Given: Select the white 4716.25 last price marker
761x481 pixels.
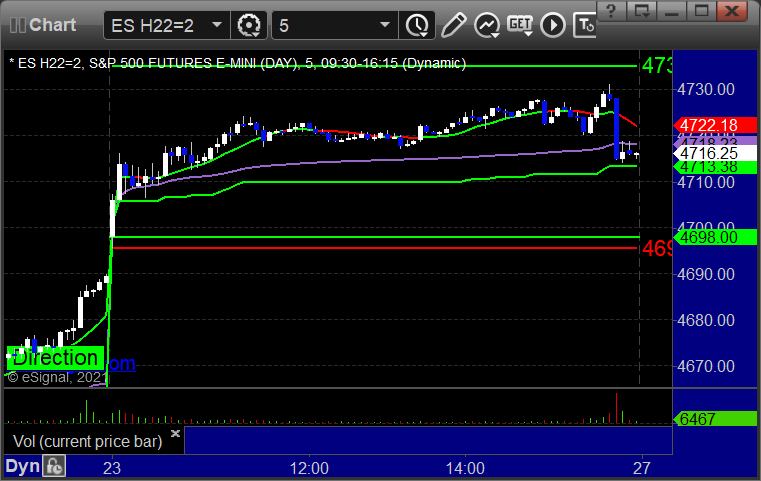Looking at the screenshot, I should [715, 153].
